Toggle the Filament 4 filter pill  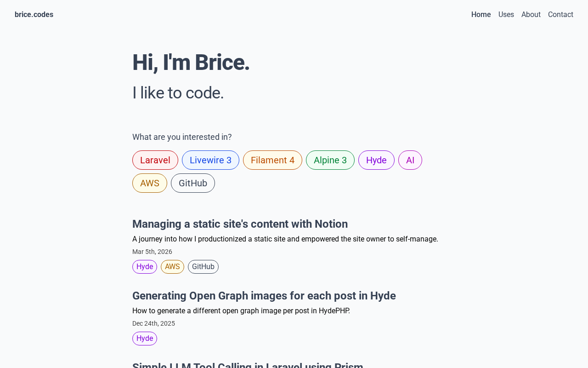(272, 160)
